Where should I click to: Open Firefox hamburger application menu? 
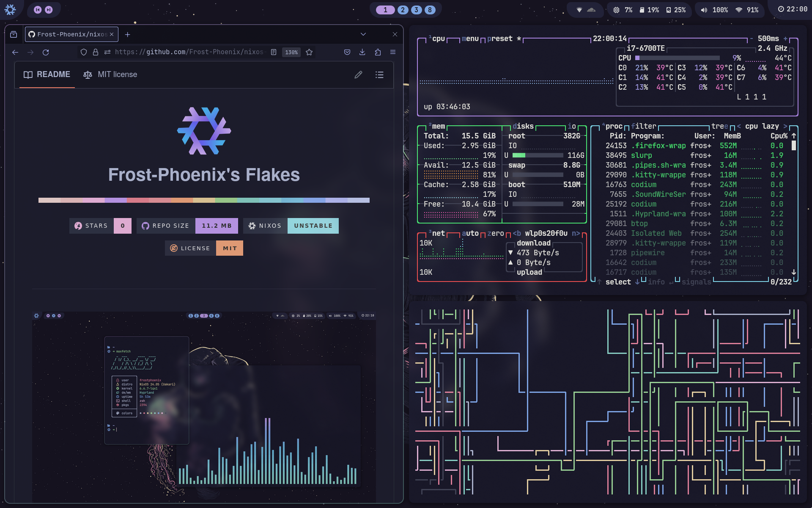tap(393, 52)
